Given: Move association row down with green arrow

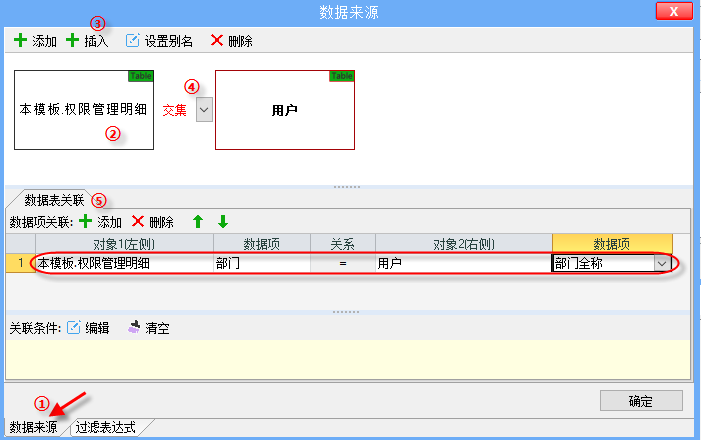Looking at the screenshot, I should [223, 221].
